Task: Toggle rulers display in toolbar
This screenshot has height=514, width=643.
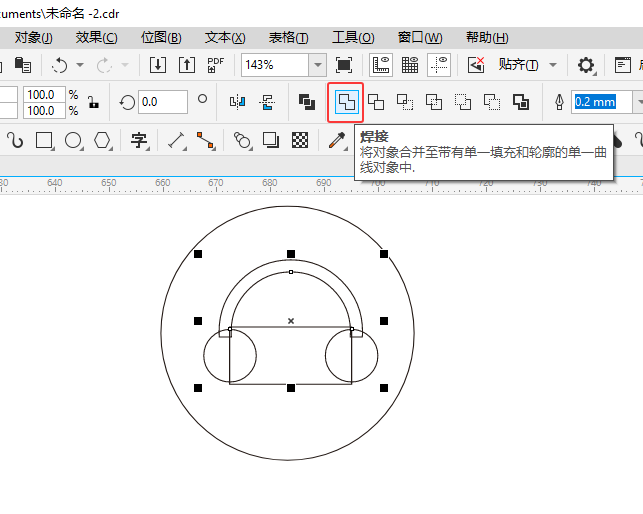Action: [x=380, y=65]
